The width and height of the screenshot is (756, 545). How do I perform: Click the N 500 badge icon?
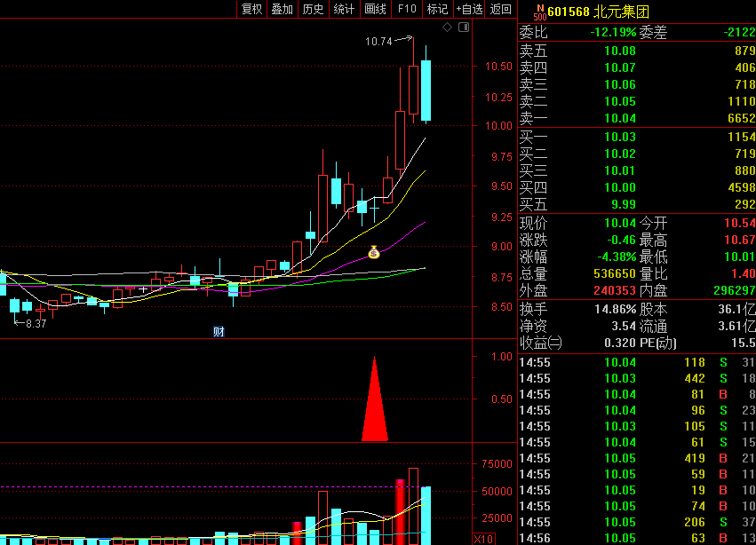point(540,12)
